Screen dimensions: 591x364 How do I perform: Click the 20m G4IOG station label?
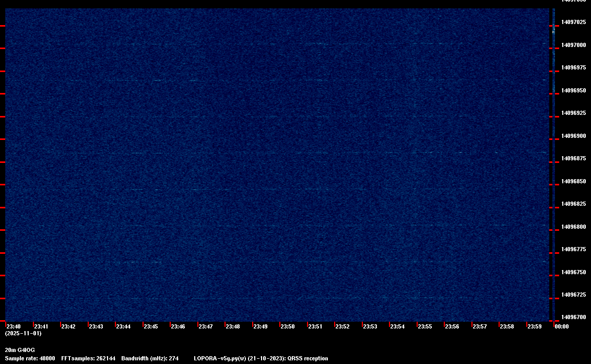(20, 350)
